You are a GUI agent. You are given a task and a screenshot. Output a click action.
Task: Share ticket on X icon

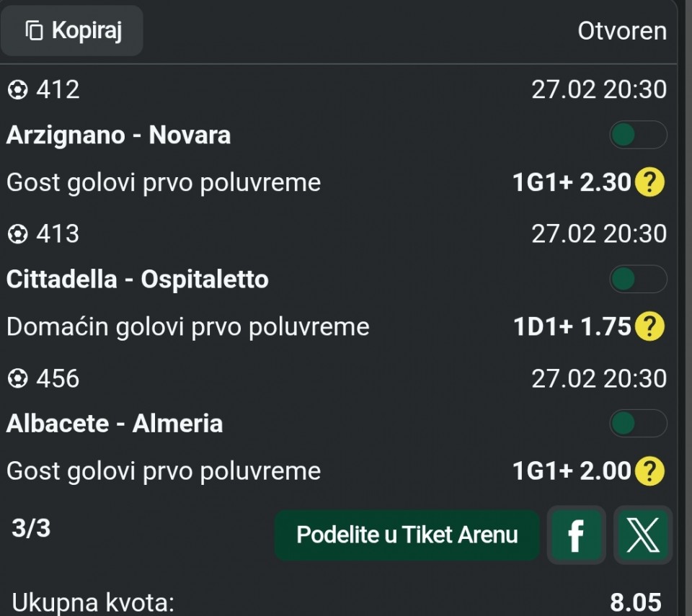[x=642, y=535]
